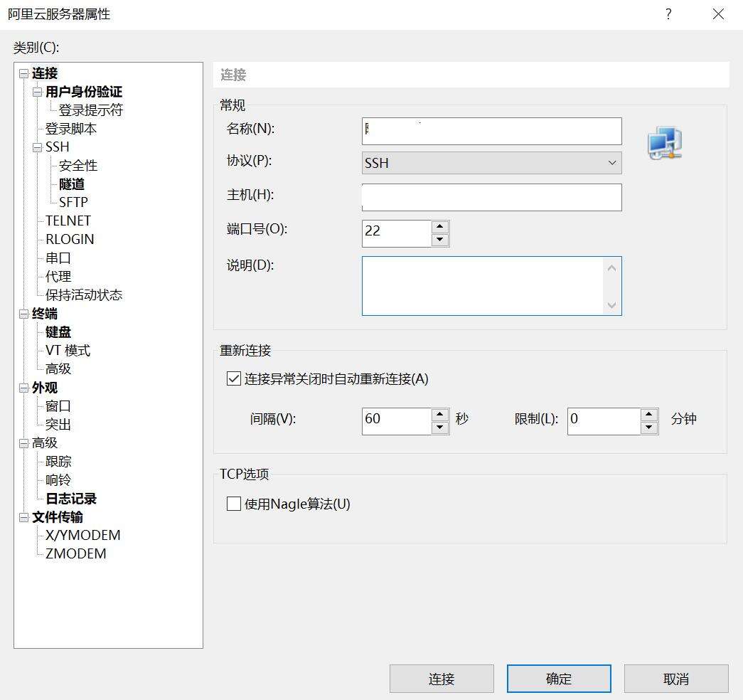Open 串口 settings
Image resolution: width=743 pixels, height=700 pixels.
coord(58,258)
